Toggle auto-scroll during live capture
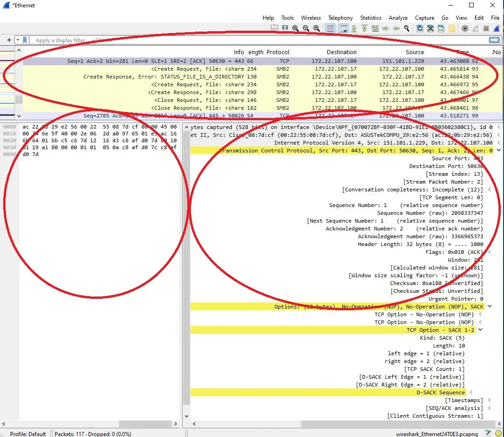 [343, 28]
